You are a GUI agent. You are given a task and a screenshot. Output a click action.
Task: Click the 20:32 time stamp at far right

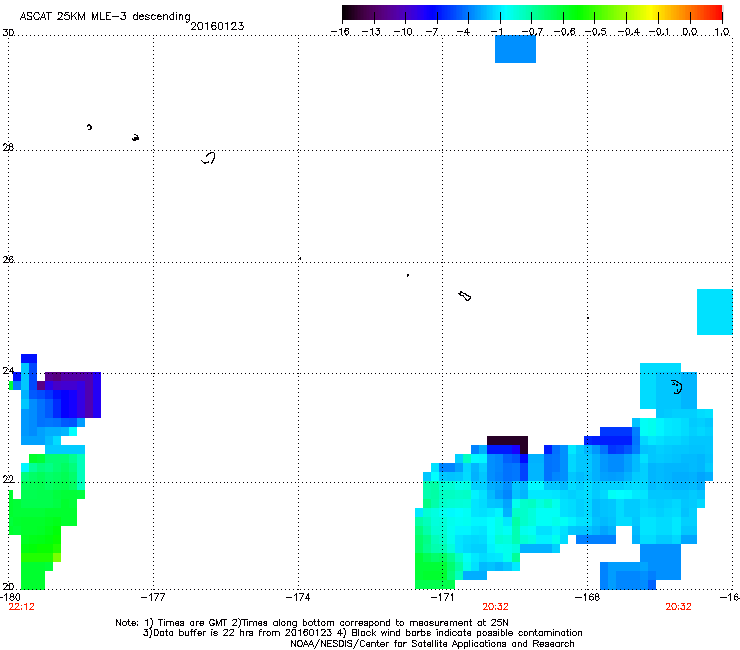tap(679, 607)
